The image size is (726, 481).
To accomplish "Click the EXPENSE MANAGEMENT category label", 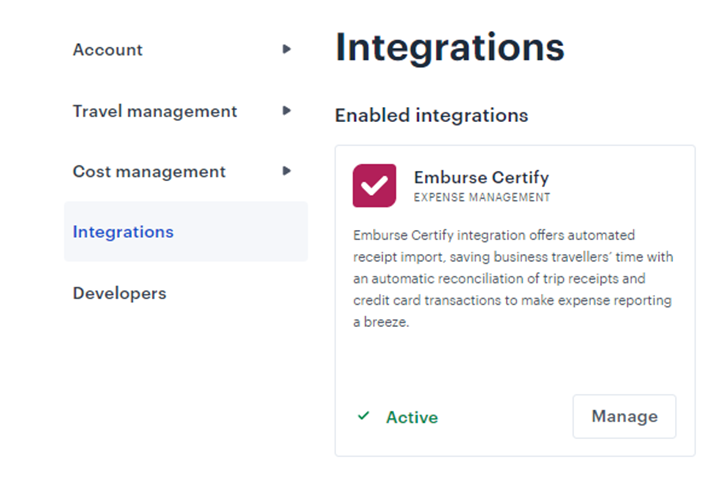I will coord(482,198).
